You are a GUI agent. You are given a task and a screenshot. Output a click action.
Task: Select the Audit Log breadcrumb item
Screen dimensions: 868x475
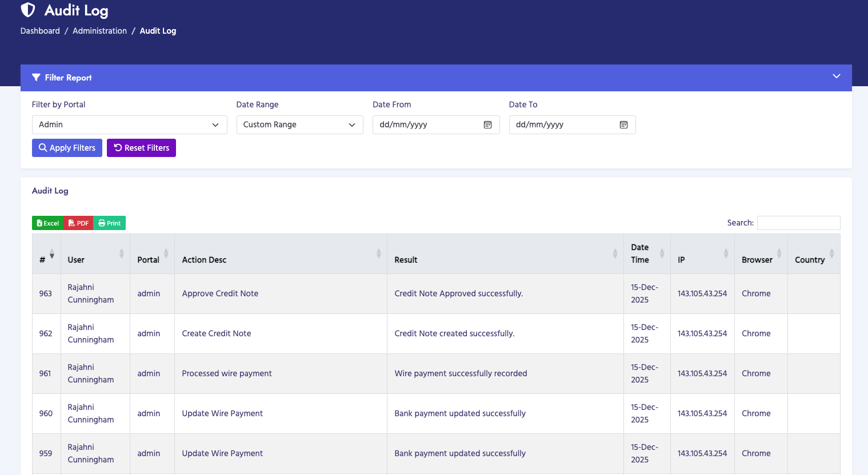(158, 31)
